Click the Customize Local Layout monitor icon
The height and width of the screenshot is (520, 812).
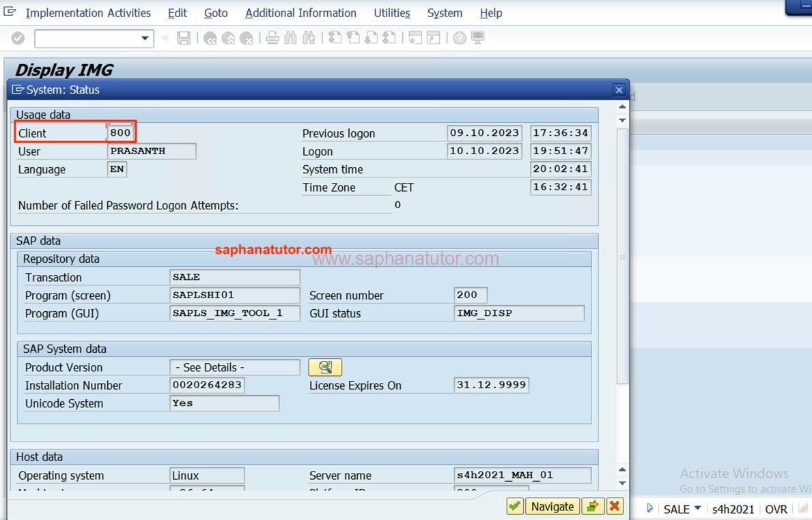[x=477, y=38]
